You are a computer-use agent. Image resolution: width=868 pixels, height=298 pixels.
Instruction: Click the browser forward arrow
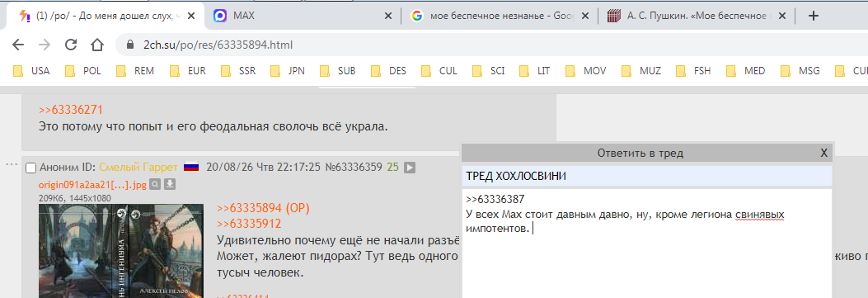(x=45, y=45)
